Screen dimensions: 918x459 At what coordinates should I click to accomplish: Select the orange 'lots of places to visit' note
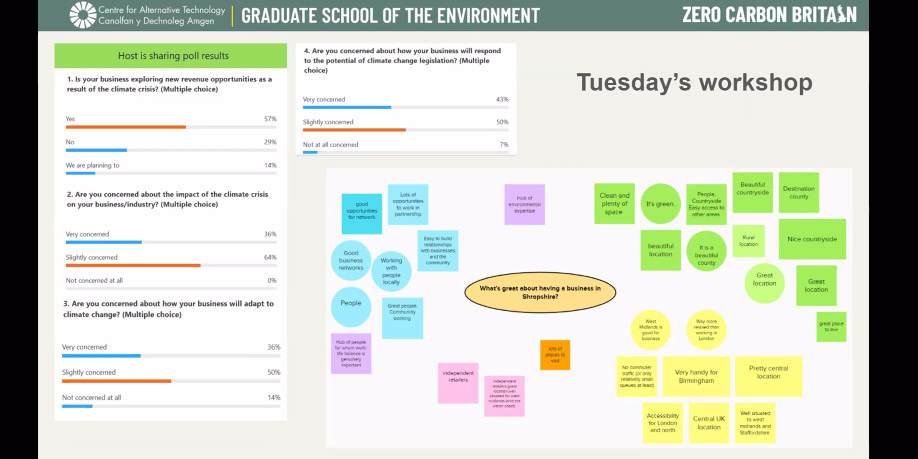tap(555, 355)
